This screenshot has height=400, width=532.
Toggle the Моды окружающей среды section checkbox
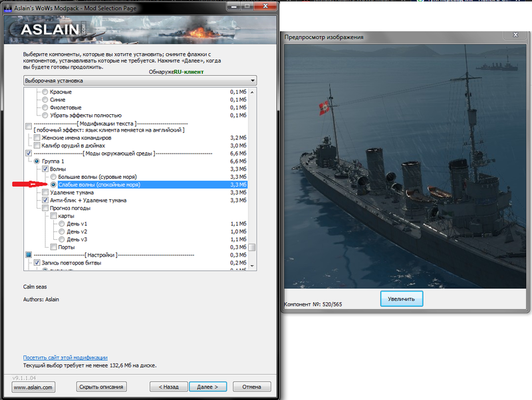pos(28,153)
